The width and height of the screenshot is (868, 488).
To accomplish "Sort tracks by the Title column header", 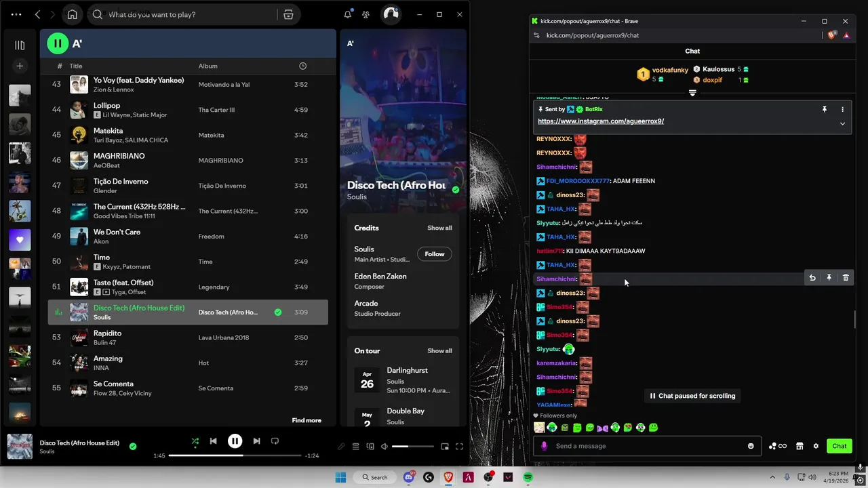I will [x=76, y=66].
